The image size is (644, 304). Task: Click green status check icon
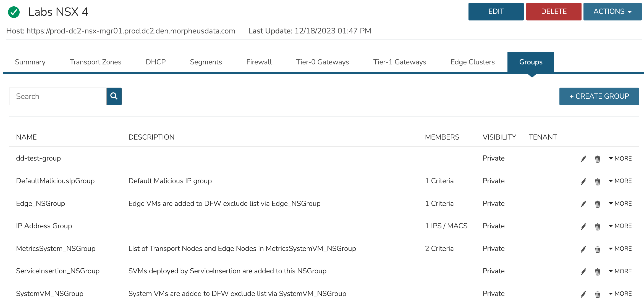[x=14, y=12]
